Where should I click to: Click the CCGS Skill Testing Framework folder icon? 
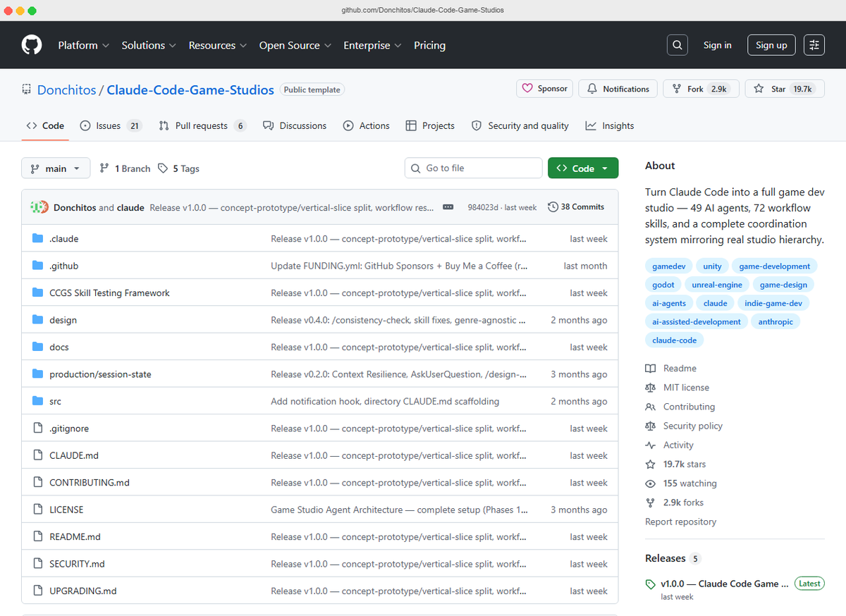(37, 293)
